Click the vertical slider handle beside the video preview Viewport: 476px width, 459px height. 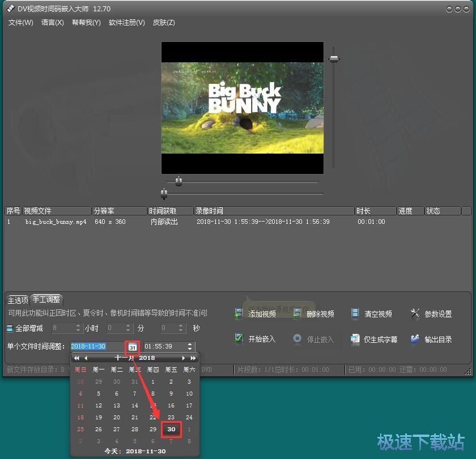[x=334, y=58]
